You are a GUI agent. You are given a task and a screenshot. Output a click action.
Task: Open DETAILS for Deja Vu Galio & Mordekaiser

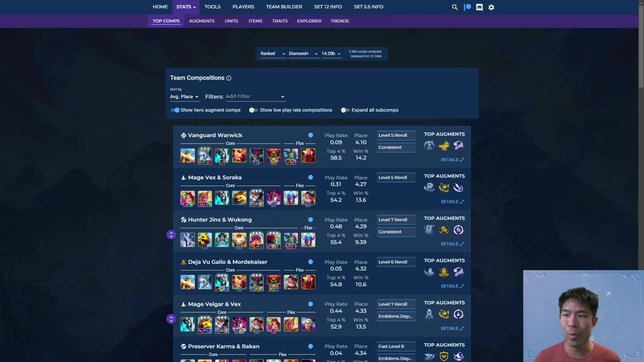[x=452, y=286]
